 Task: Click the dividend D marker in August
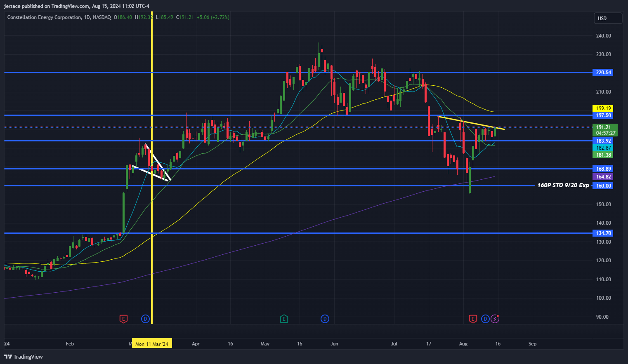(x=485, y=319)
